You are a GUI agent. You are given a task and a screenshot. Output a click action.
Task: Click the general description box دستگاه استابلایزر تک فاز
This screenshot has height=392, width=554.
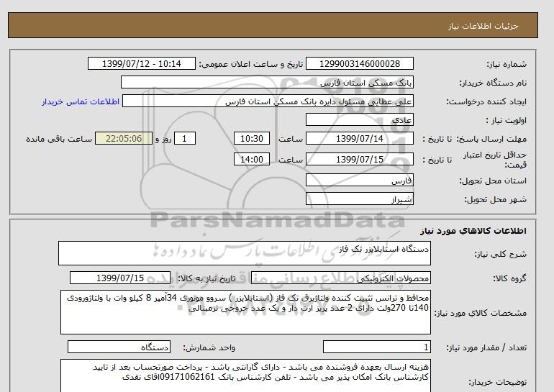click(x=245, y=253)
